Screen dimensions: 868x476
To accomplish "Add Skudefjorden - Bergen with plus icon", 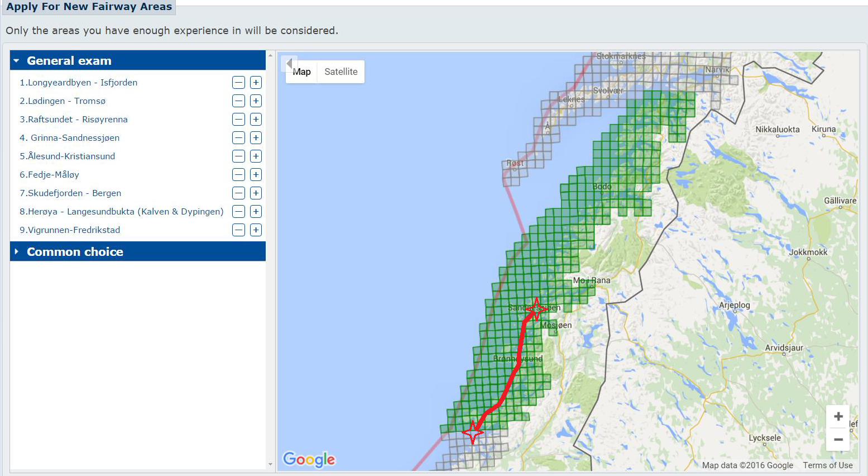I will pyautogui.click(x=256, y=193).
